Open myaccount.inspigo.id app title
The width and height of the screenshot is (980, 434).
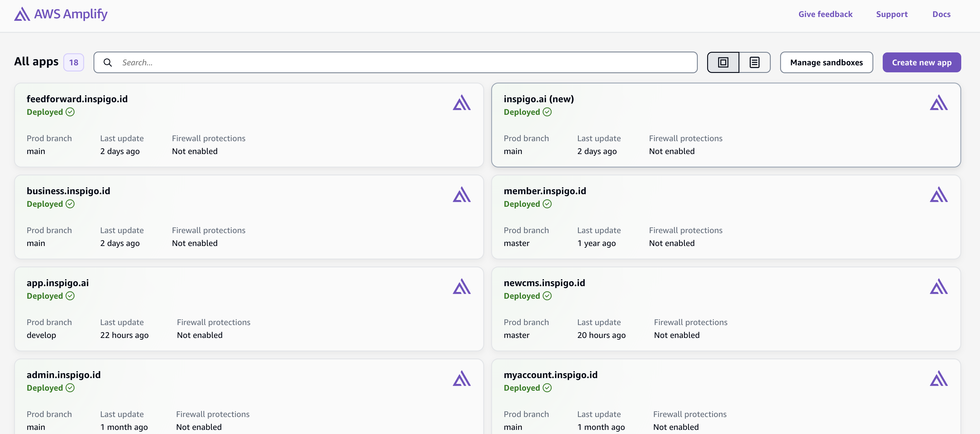click(x=550, y=375)
